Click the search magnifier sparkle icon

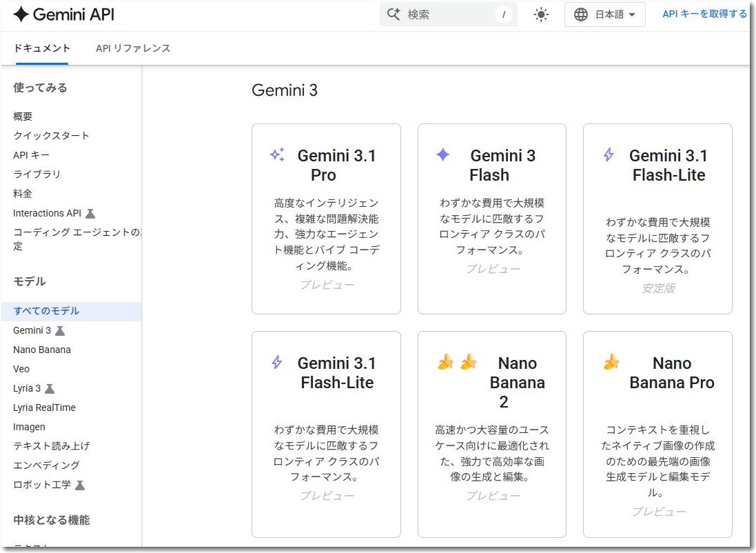pos(394,14)
